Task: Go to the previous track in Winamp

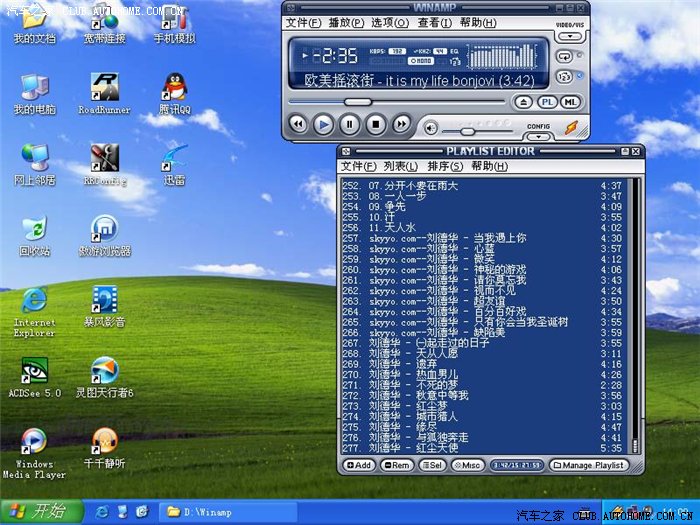Action: tap(297, 124)
